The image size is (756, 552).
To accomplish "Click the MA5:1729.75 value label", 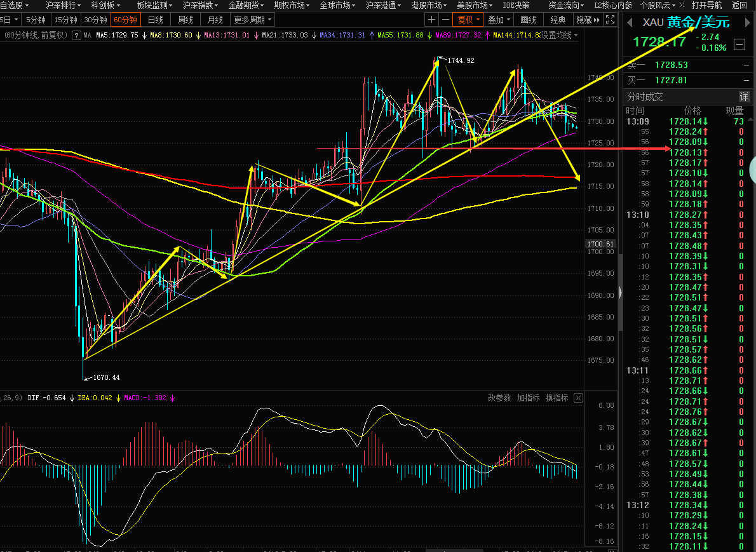I will (117, 35).
